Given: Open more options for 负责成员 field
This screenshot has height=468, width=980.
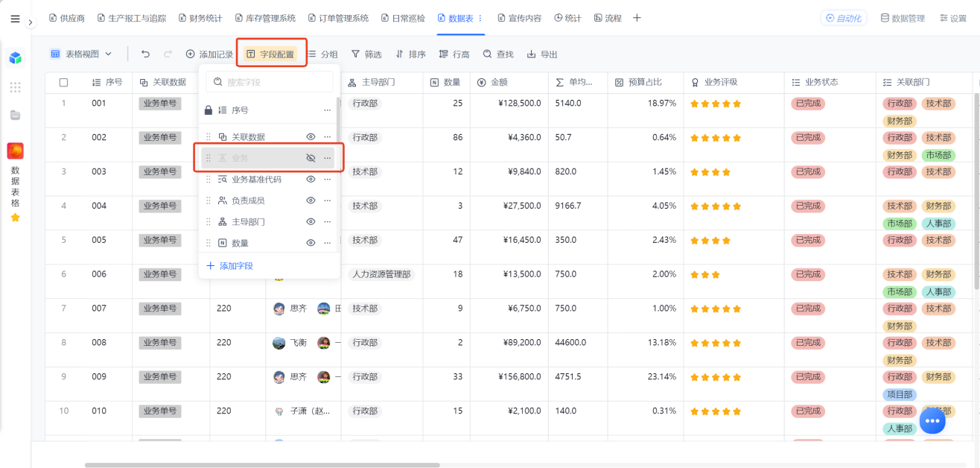Looking at the screenshot, I should click(x=327, y=200).
